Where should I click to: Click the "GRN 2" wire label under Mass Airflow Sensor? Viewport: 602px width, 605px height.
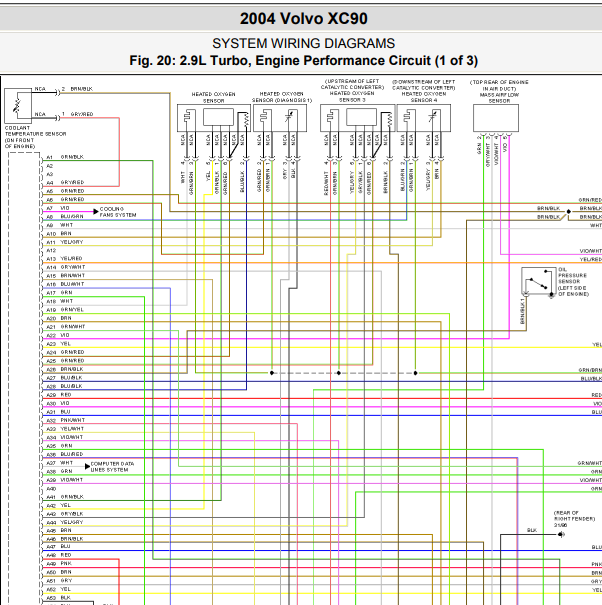pos(479,145)
